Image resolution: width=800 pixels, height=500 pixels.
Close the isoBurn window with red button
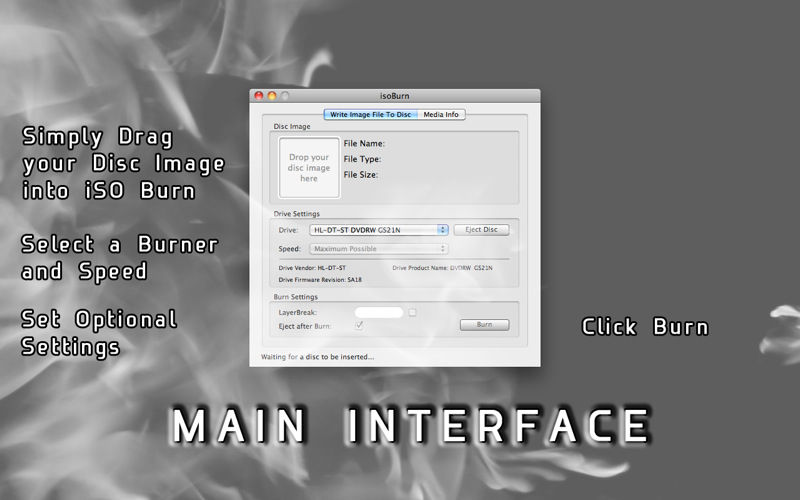click(x=259, y=95)
